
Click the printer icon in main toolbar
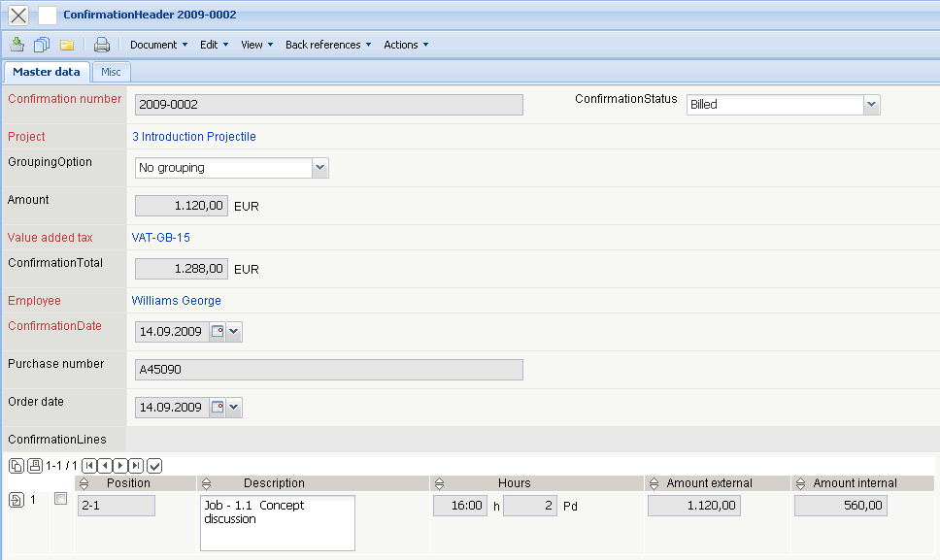click(x=102, y=45)
